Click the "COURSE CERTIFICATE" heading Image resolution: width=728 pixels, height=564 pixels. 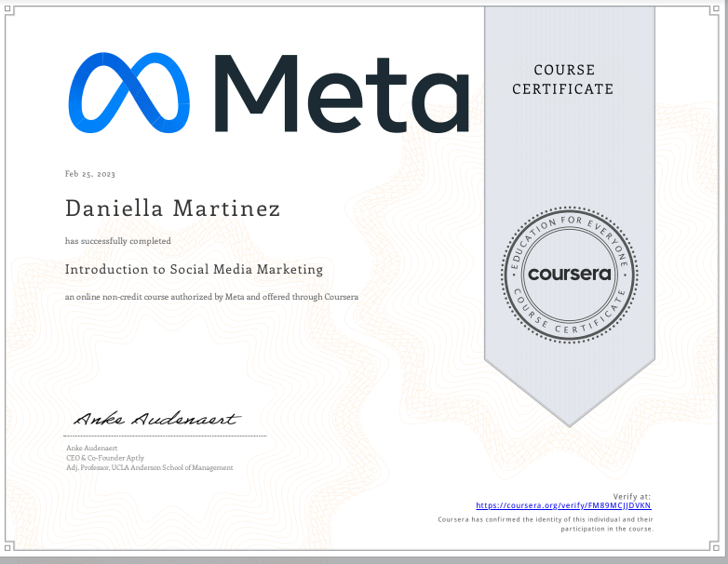pyautogui.click(x=563, y=79)
